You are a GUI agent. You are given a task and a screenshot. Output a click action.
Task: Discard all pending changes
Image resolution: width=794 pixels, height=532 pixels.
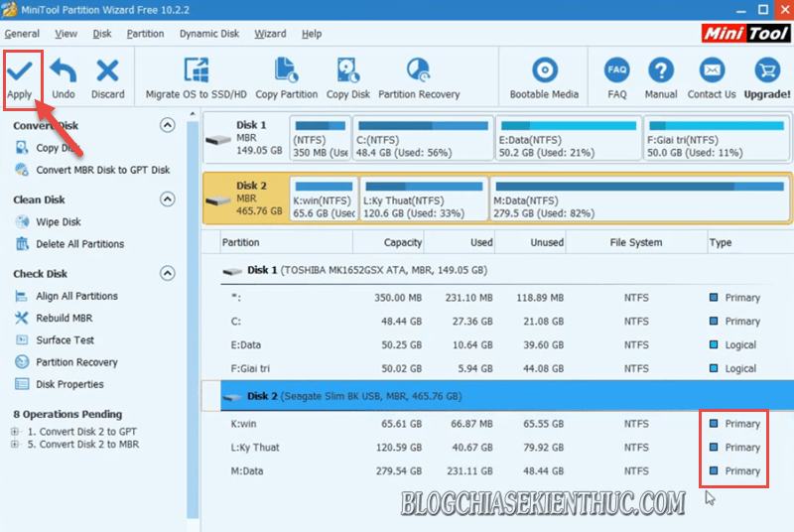[x=108, y=78]
